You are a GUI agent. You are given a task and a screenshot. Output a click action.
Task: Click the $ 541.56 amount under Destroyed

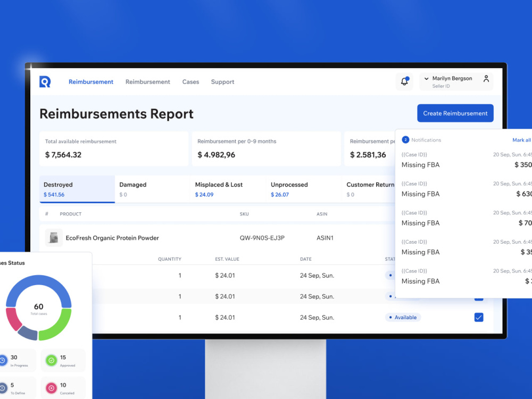[x=54, y=194]
